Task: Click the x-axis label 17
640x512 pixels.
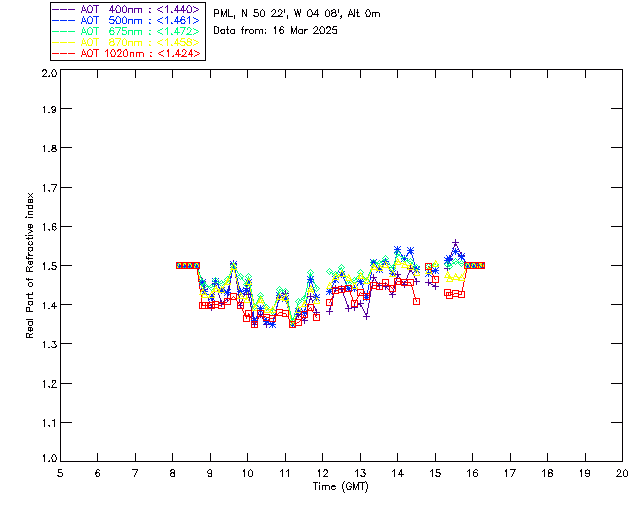Action: tap(510, 473)
